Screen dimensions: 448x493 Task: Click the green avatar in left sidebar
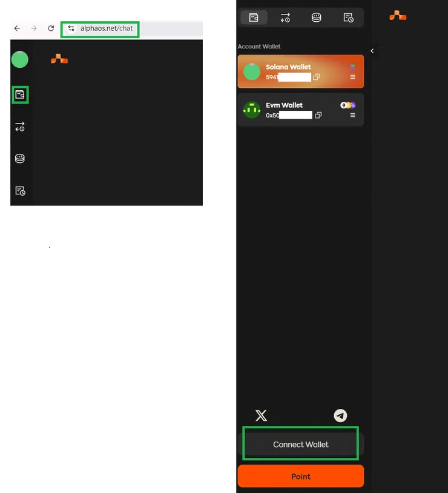[x=20, y=59]
